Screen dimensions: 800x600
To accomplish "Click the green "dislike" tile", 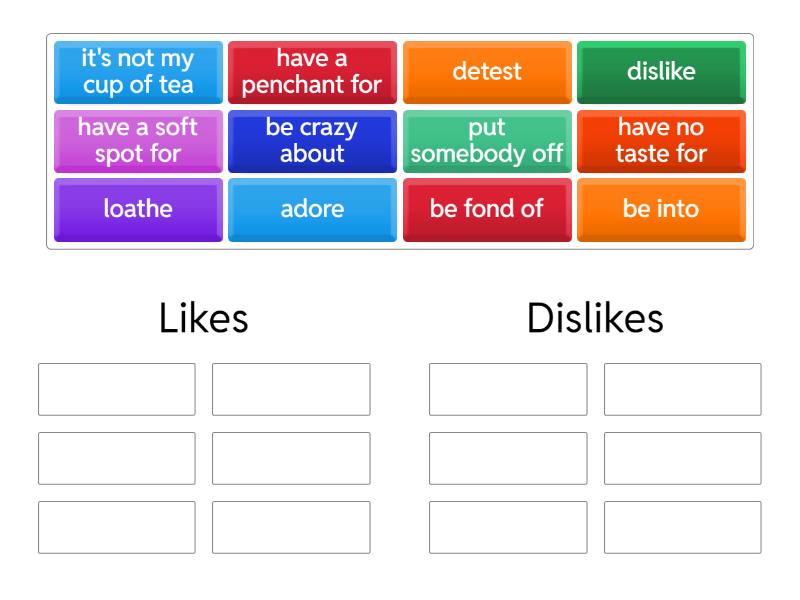I will (x=661, y=72).
